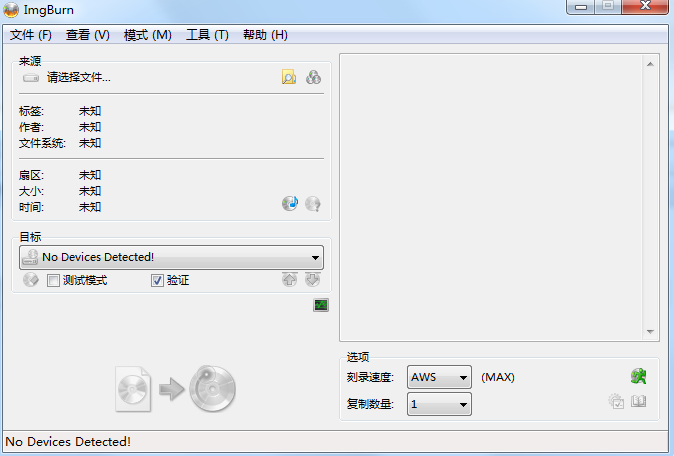Click the green running man speed icon

639,376
